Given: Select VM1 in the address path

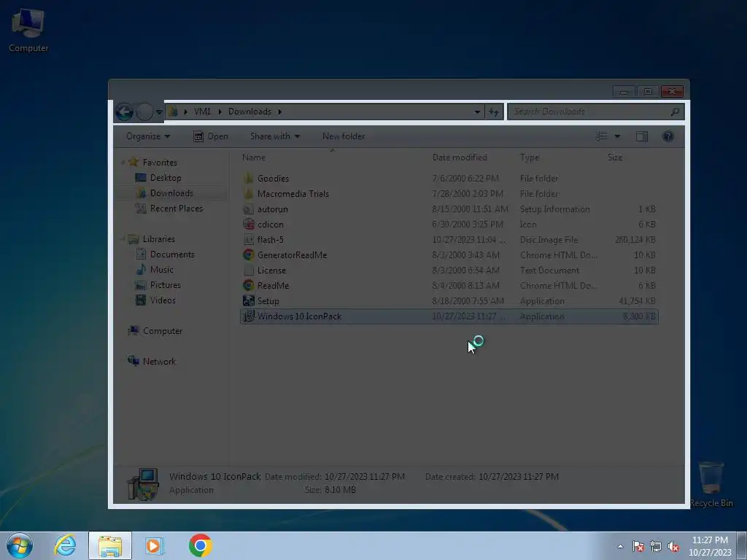Looking at the screenshot, I should 203,112.
